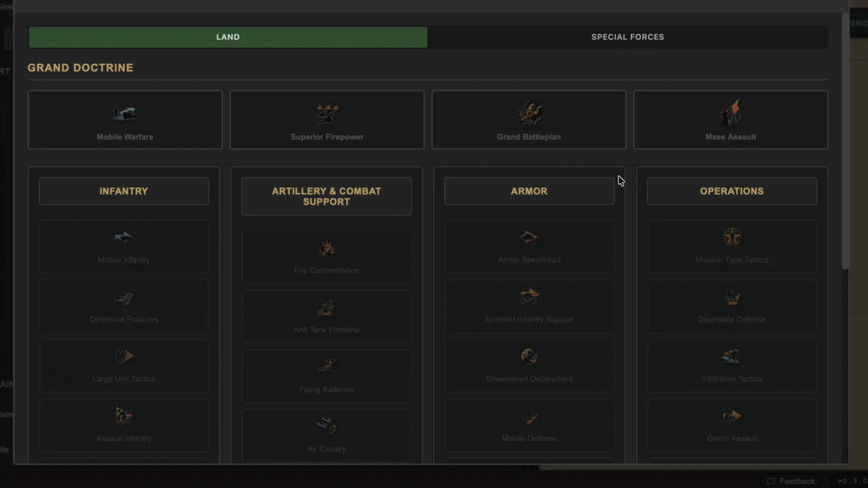Click the Grand Doctrine section heading
Viewport: 868px width, 488px height.
point(80,68)
